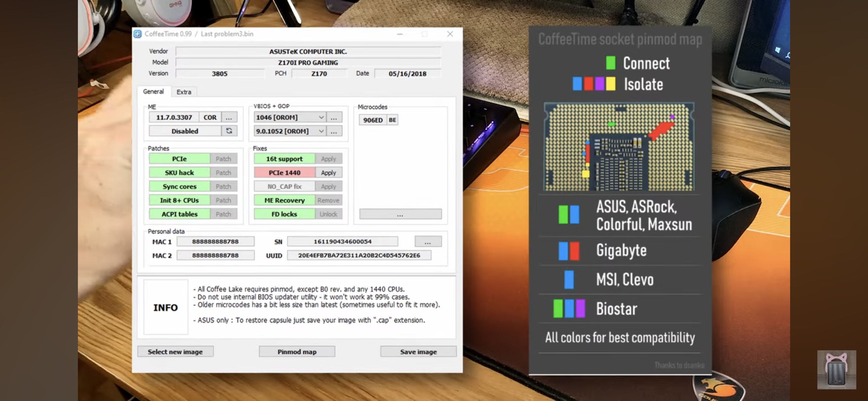This screenshot has height=401, width=868.
Task: Expand the 9.0.1052 [OROM] GOP dropdown
Action: click(321, 131)
